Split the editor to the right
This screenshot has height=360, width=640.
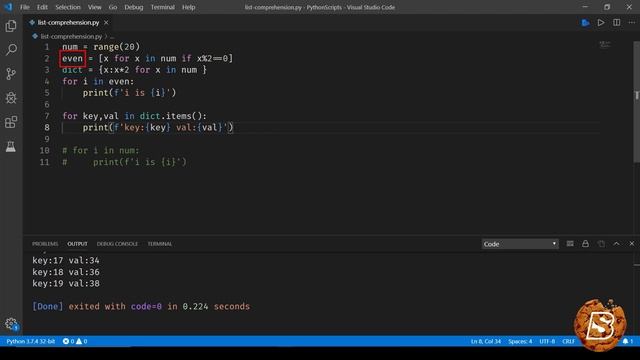(x=616, y=23)
